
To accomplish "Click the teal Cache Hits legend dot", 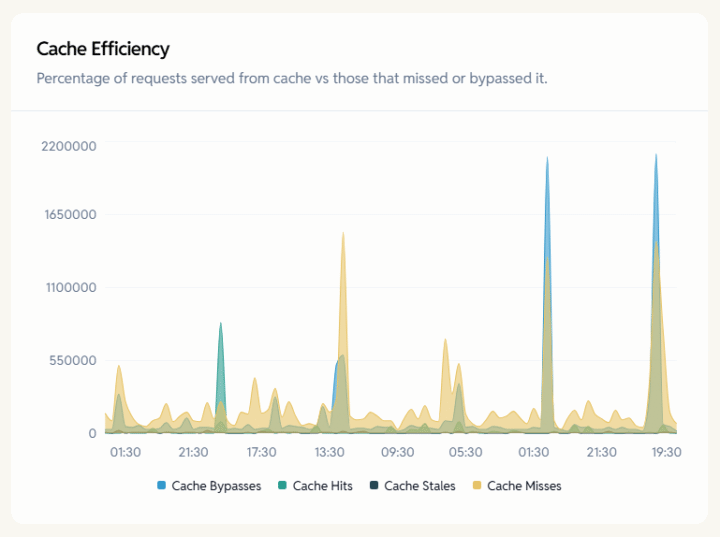I will (283, 486).
